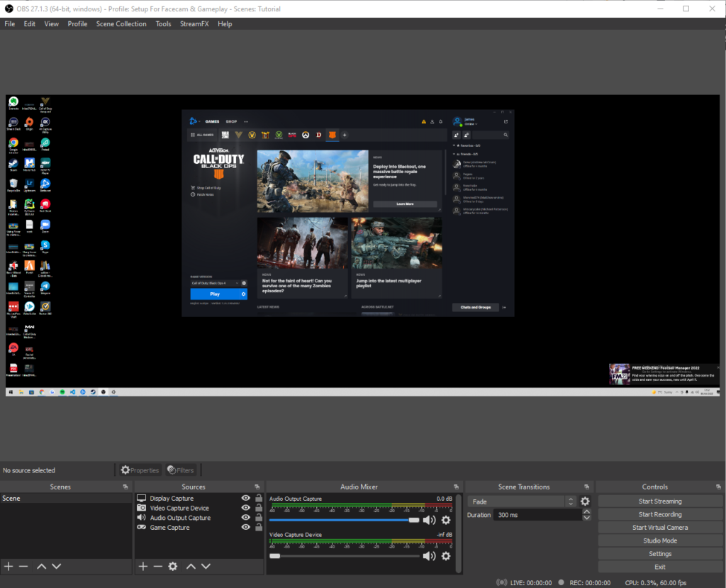Mute Audio Output Capture speaker icon
The width and height of the screenshot is (726, 588).
(429, 520)
